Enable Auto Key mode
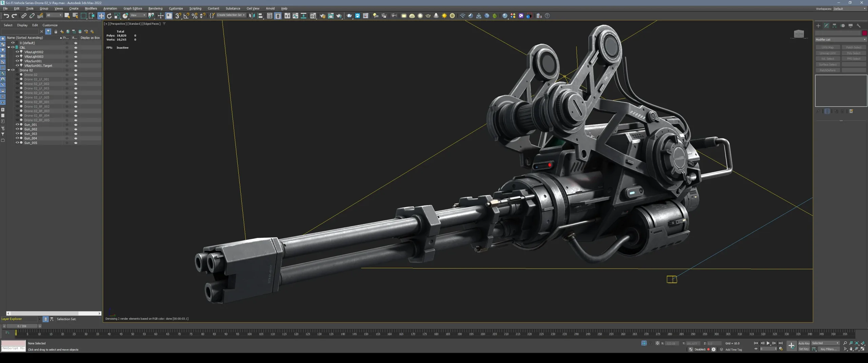The width and height of the screenshot is (868, 363). (804, 343)
